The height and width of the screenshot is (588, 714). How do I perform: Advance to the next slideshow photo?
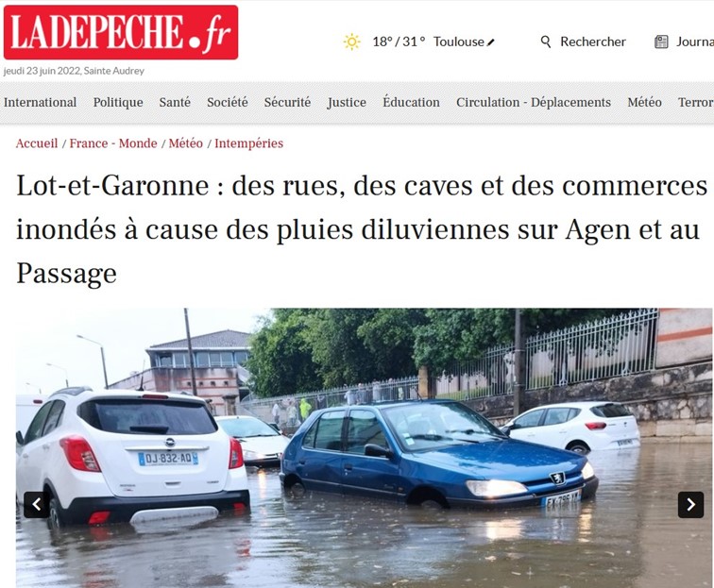(690, 504)
